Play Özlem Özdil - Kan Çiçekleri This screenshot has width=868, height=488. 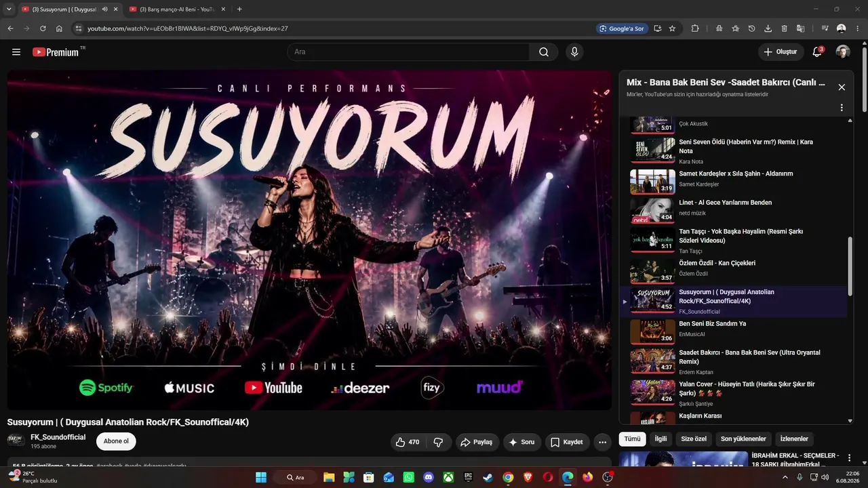coord(732,270)
